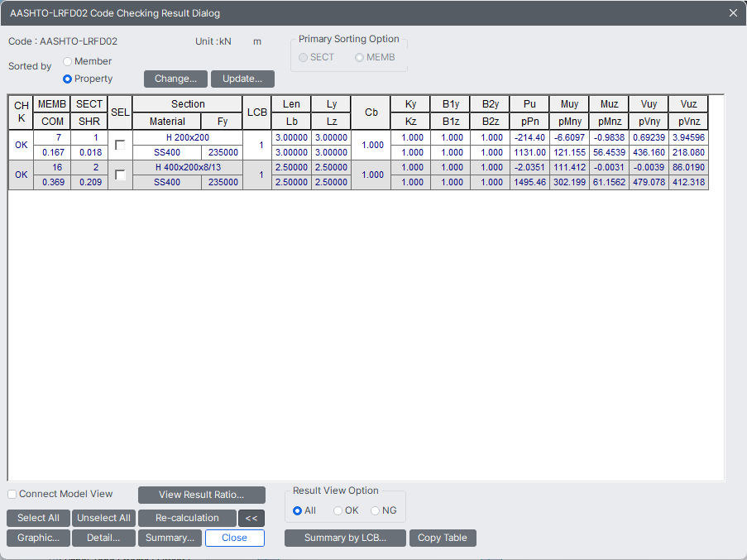Click the SEL column header
The image size is (747, 560).
point(120,112)
